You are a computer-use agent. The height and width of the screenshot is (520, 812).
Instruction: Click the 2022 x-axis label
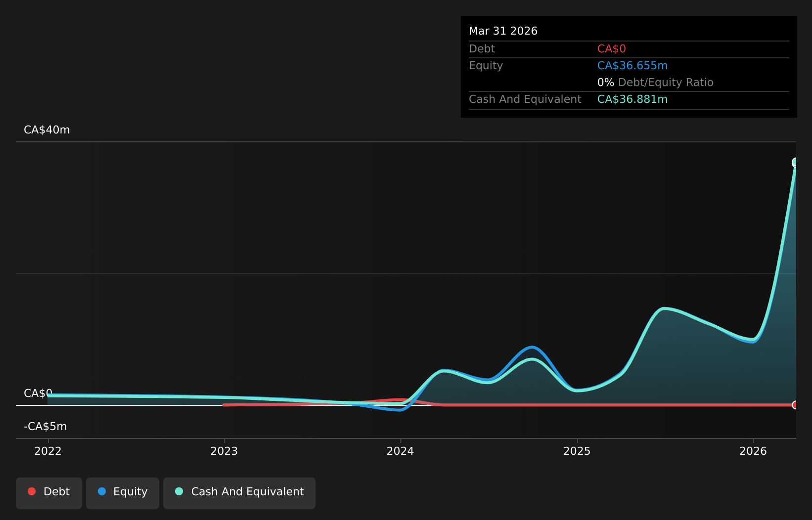[48, 451]
